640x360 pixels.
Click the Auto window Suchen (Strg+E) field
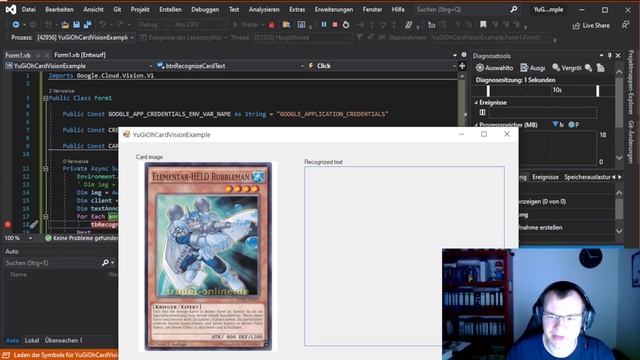pyautogui.click(x=52, y=263)
